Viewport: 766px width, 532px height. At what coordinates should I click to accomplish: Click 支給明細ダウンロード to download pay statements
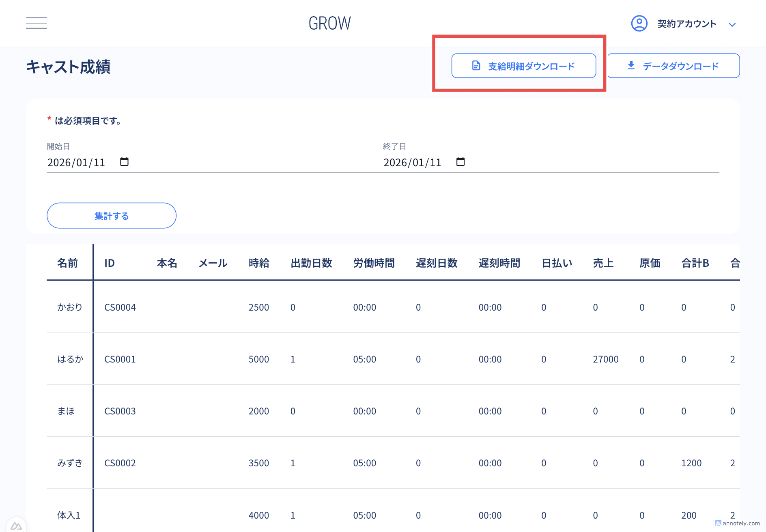coord(523,65)
